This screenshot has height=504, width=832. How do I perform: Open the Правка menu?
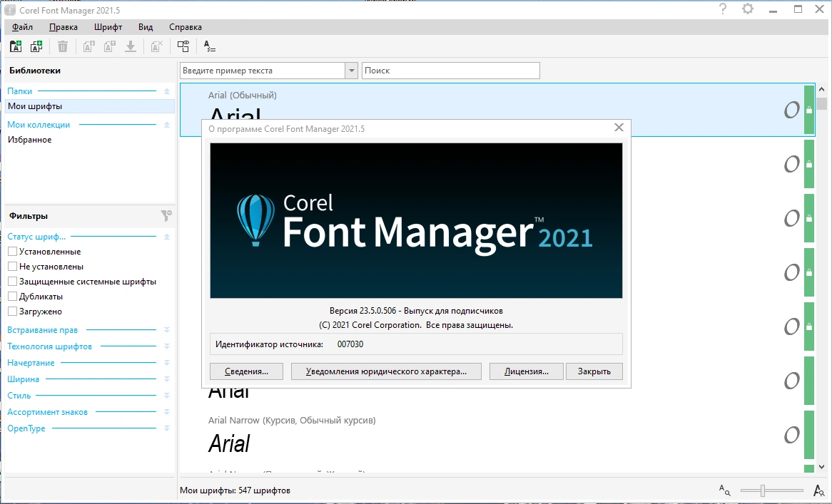click(x=63, y=27)
